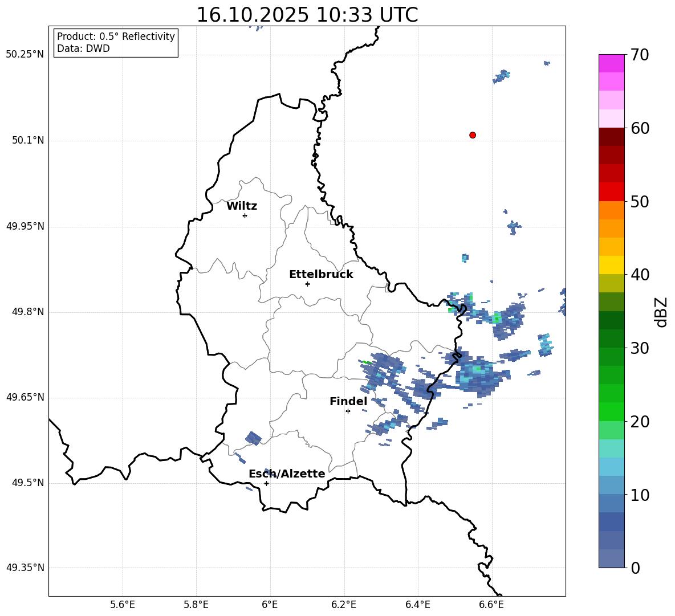Click the 49.5°N latitude label
675x616 pixels.
tap(28, 483)
